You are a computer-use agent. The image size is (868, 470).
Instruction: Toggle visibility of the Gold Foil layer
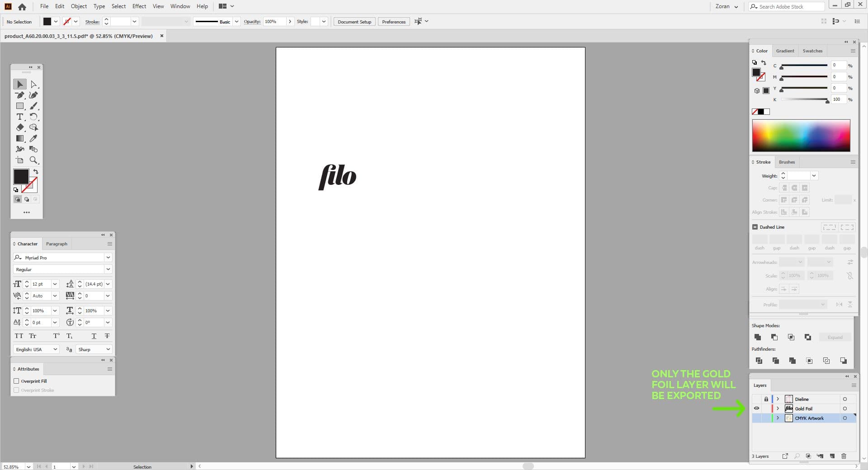click(x=757, y=409)
